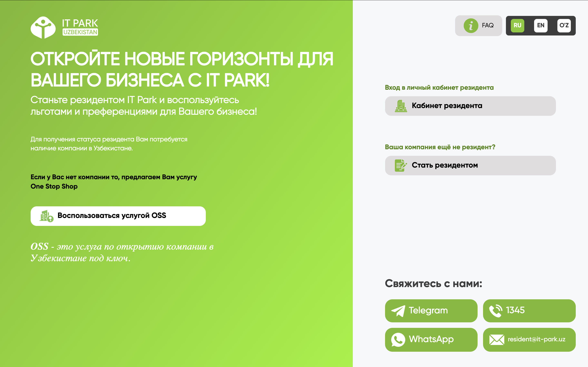Viewport: 588px width, 367px height.
Task: Switch language to RU
Action: click(x=517, y=25)
